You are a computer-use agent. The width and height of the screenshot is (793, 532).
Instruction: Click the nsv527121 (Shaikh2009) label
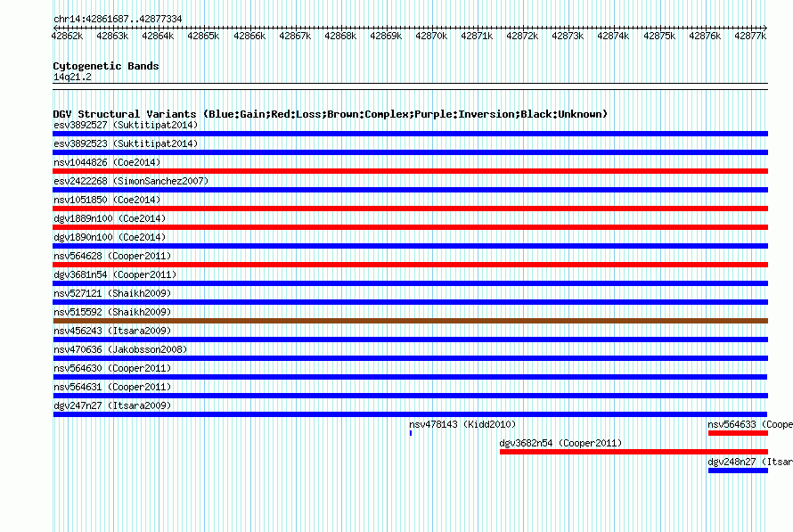[x=112, y=293]
